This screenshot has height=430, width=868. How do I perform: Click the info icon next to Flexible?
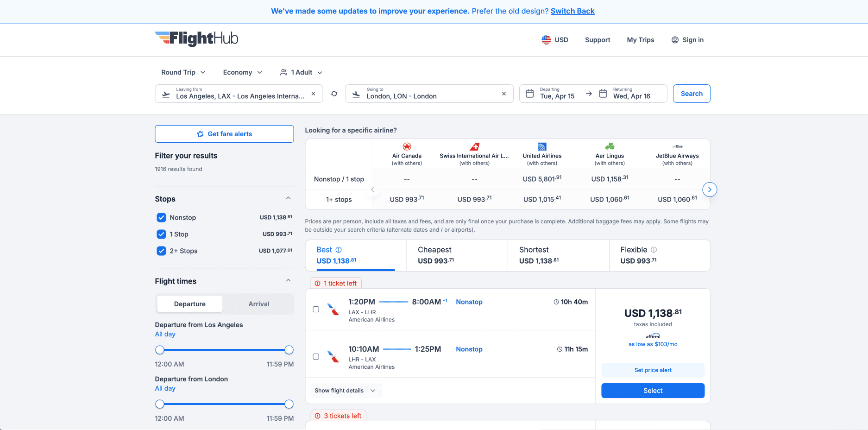(x=654, y=250)
